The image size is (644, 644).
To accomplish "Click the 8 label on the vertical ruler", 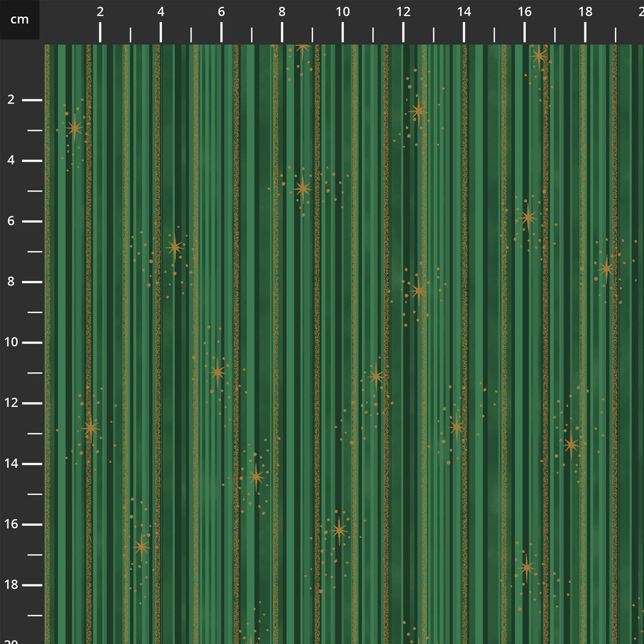I will (x=11, y=282).
